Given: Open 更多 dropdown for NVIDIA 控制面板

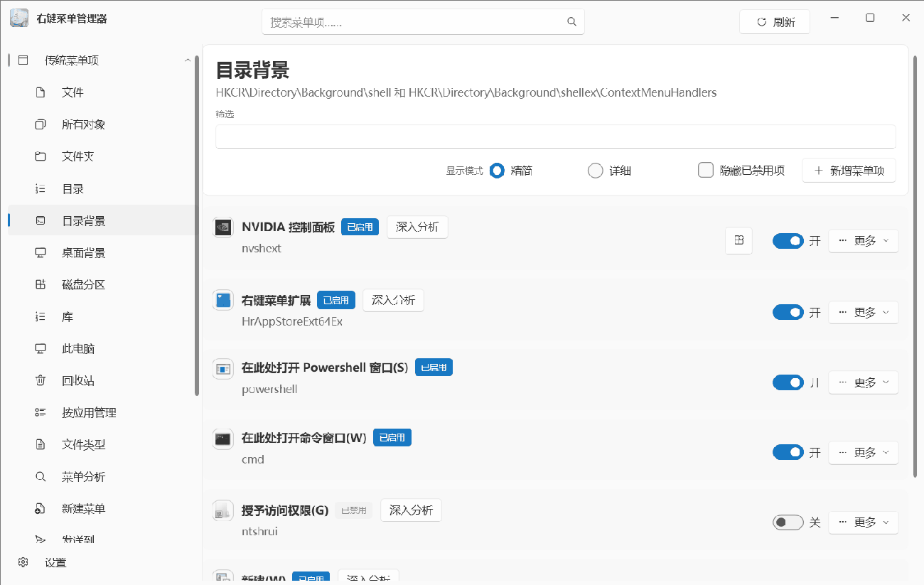Looking at the screenshot, I should pyautogui.click(x=864, y=241).
